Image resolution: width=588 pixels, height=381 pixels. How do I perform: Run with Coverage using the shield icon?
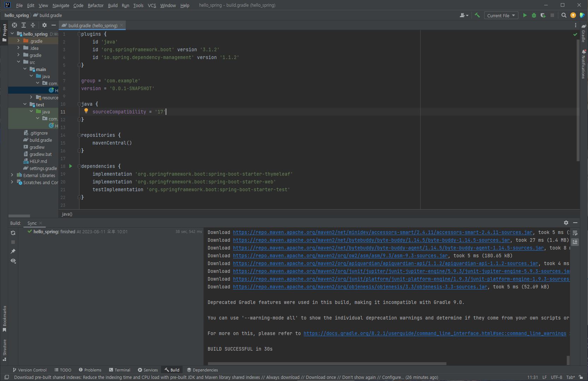[543, 15]
